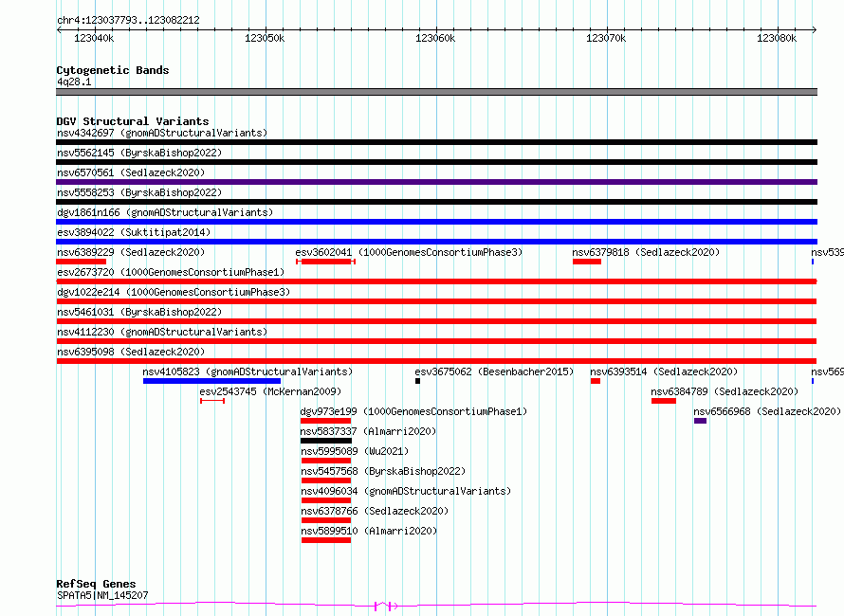Click the gray 4q28.1 cytoband bar
Screen dimensions: 844x616
coord(436,92)
